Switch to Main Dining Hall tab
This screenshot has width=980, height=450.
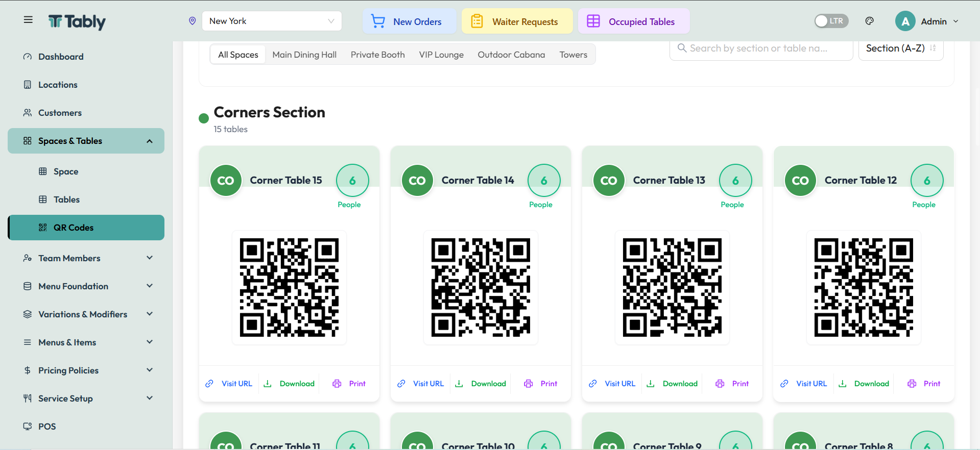point(304,55)
